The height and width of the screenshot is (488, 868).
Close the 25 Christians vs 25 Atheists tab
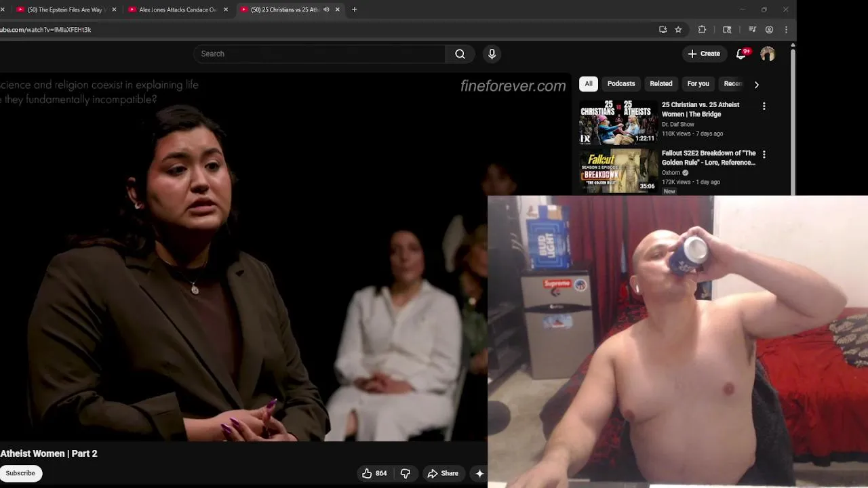pos(338,9)
